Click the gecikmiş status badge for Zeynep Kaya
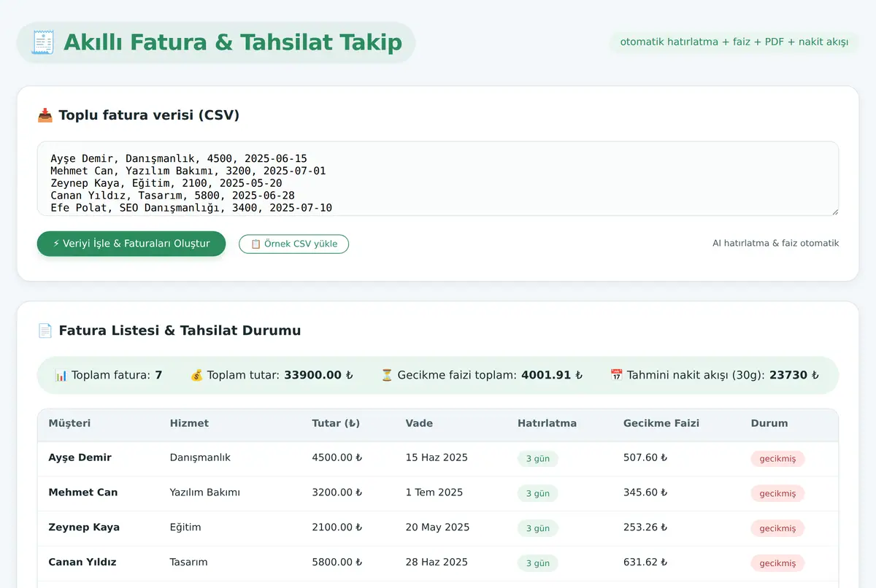This screenshot has height=588, width=876. coord(777,529)
